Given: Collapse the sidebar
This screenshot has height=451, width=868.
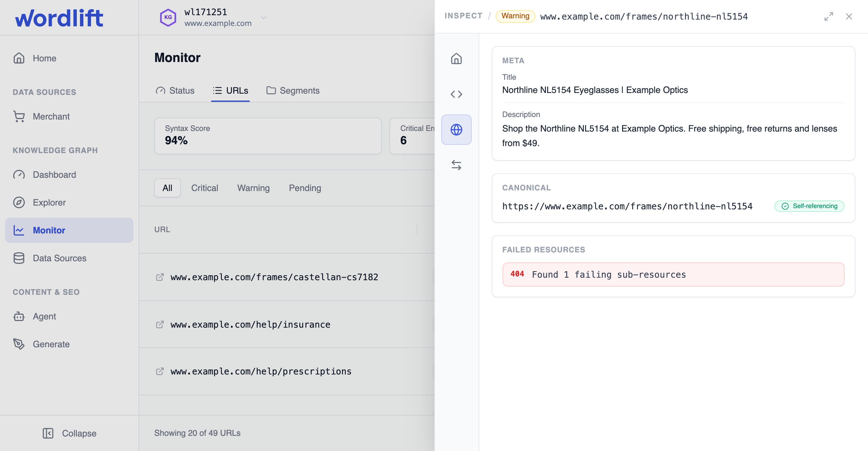Looking at the screenshot, I should click(x=70, y=433).
